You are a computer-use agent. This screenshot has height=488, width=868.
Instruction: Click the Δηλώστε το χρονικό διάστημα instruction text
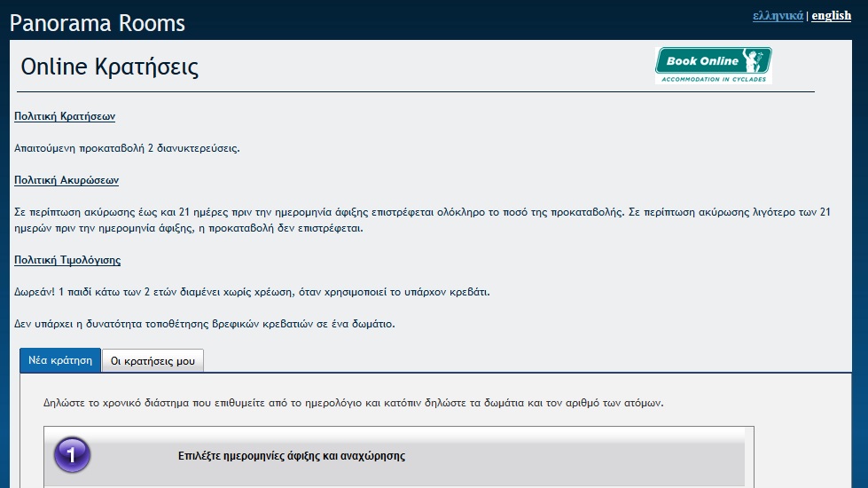[353, 402]
